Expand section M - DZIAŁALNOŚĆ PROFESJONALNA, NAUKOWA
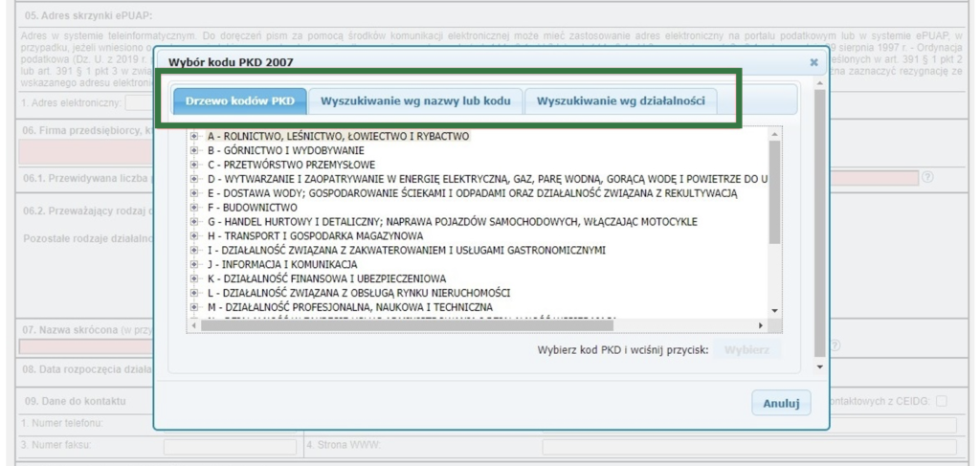Screen dimensions: 980x466 (193, 307)
